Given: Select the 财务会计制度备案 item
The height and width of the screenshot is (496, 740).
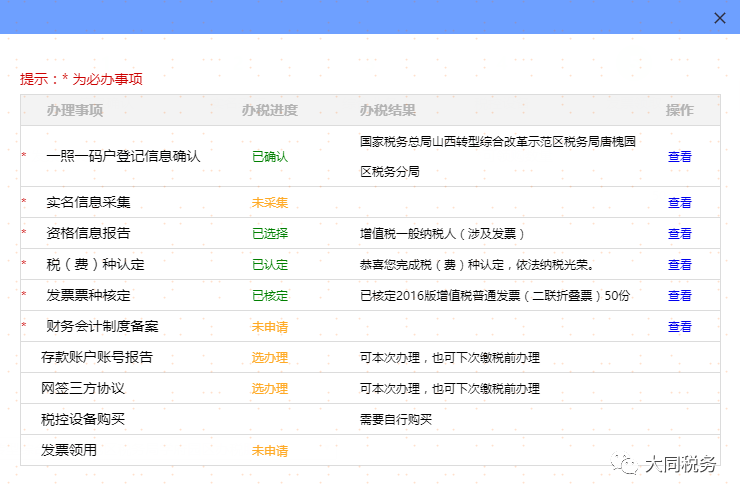Looking at the screenshot, I should pyautogui.click(x=102, y=326).
